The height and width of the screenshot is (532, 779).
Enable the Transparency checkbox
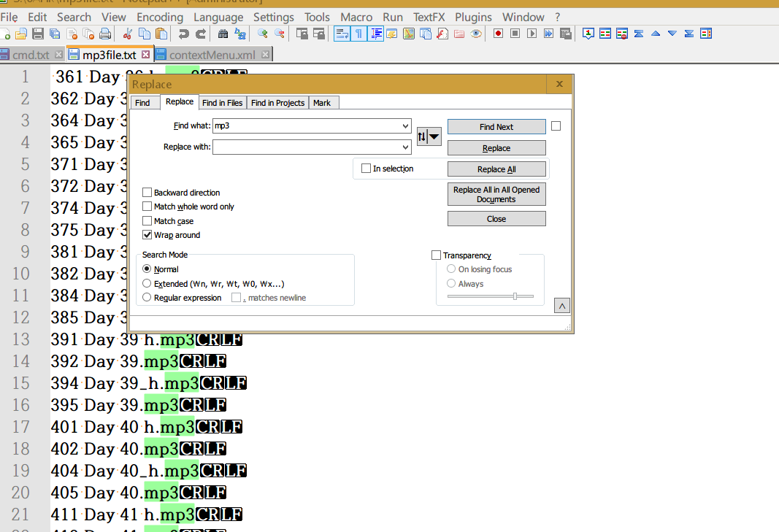tap(436, 255)
